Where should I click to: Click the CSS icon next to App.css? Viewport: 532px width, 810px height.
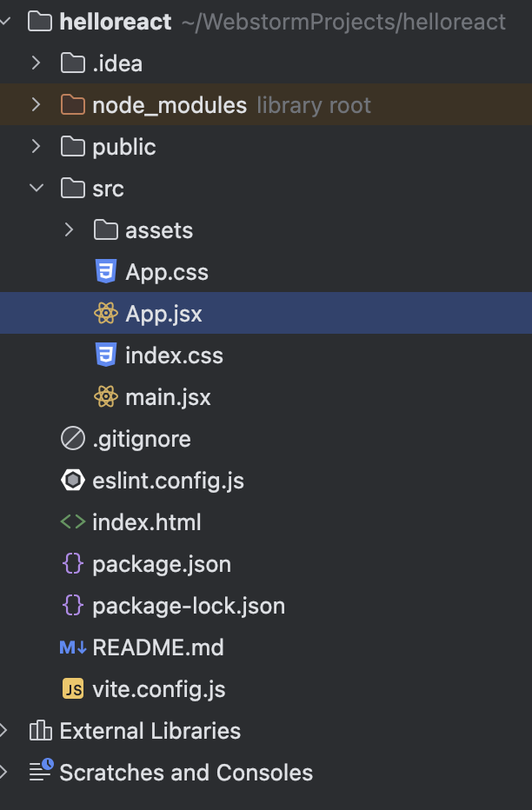click(x=106, y=272)
